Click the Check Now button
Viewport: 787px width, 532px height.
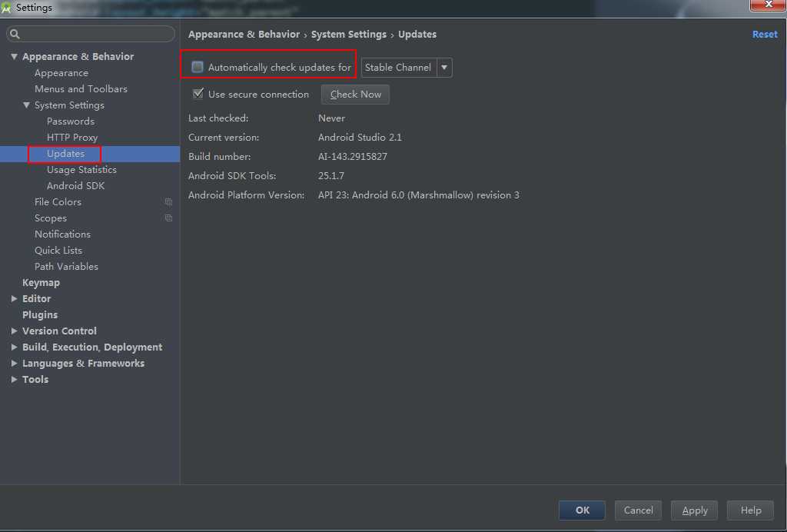(x=355, y=95)
